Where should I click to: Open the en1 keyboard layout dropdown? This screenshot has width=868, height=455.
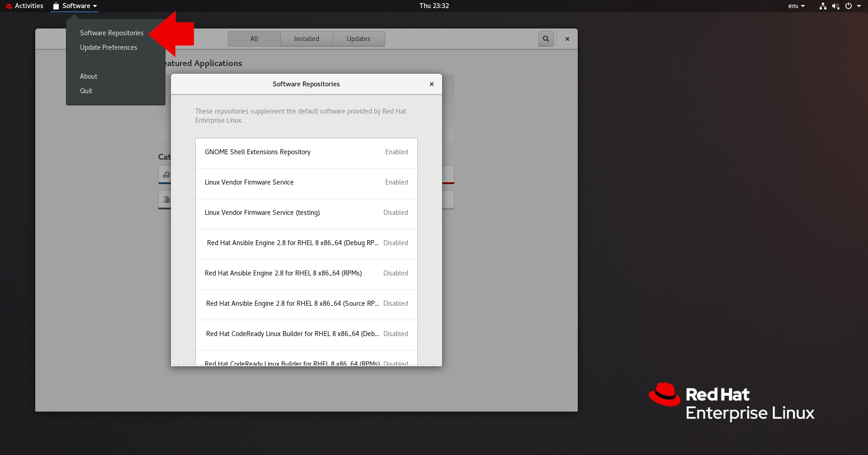[x=796, y=6]
